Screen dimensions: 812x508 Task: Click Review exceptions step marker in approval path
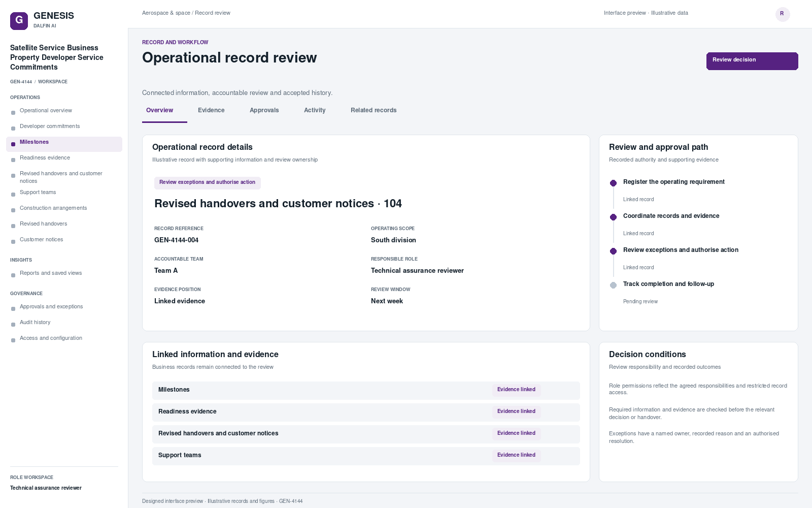click(613, 251)
